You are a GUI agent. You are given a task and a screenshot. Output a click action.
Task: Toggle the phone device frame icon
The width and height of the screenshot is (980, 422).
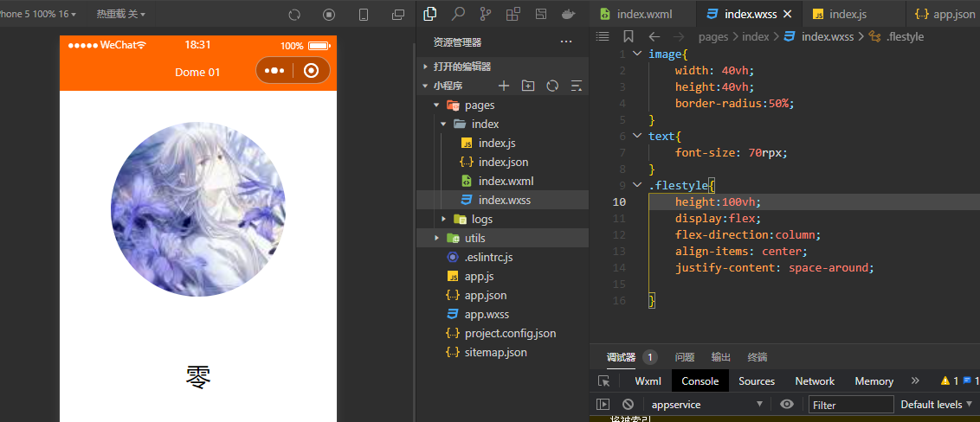364,15
